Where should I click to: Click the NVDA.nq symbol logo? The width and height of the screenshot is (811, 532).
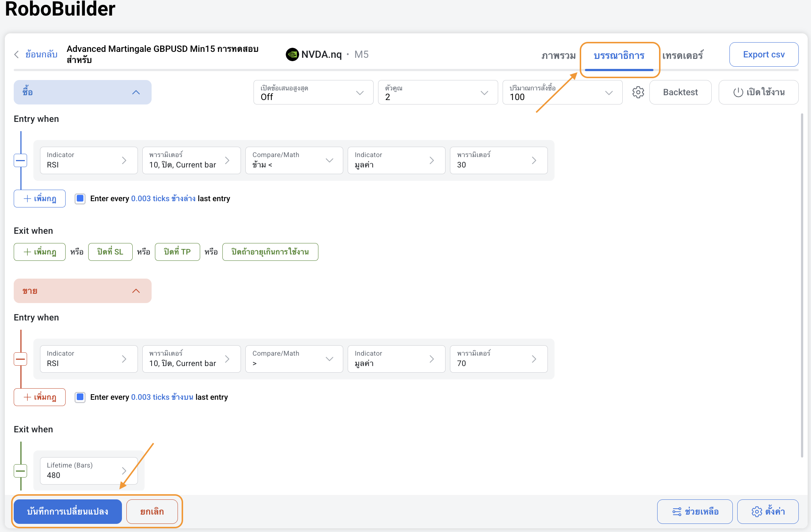pos(292,54)
